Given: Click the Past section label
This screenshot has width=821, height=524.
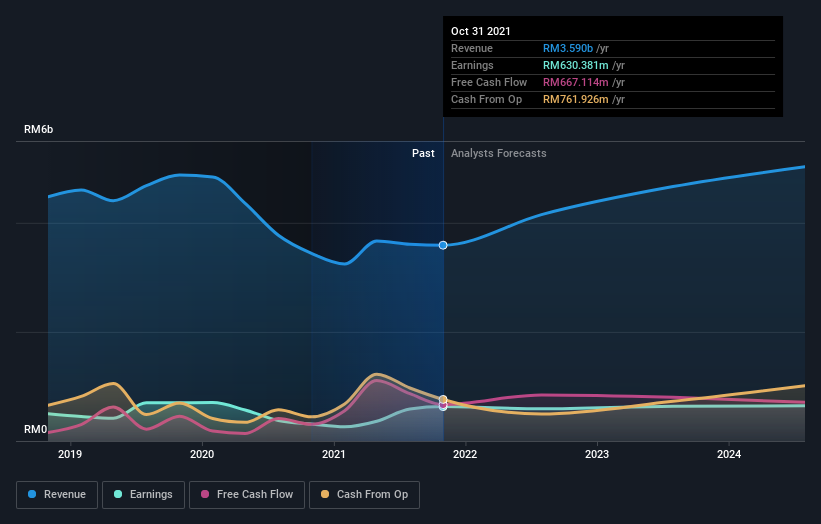Looking at the screenshot, I should (x=423, y=153).
